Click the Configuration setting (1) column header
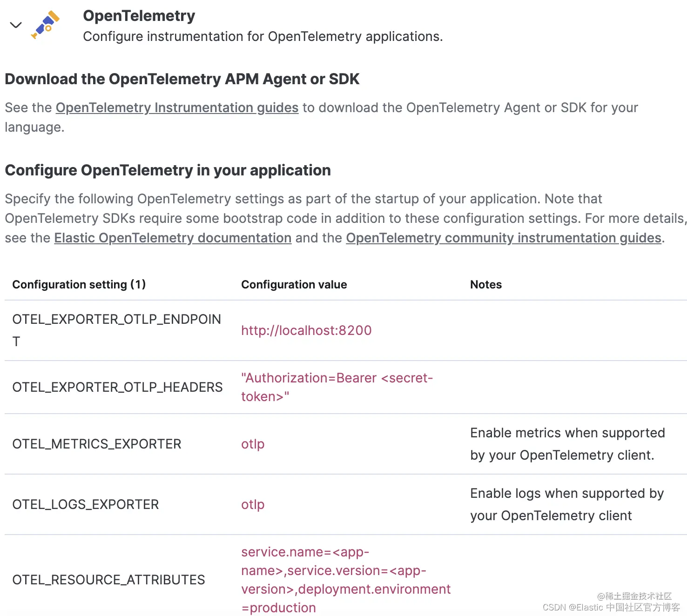Screen dimensions: 687x616 pyautogui.click(x=79, y=284)
